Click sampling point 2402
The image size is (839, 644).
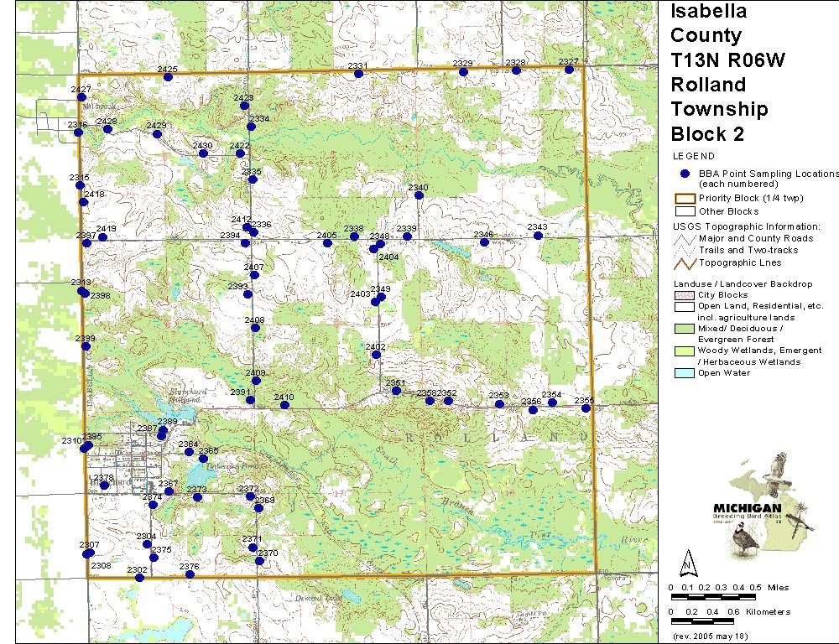tap(376, 355)
